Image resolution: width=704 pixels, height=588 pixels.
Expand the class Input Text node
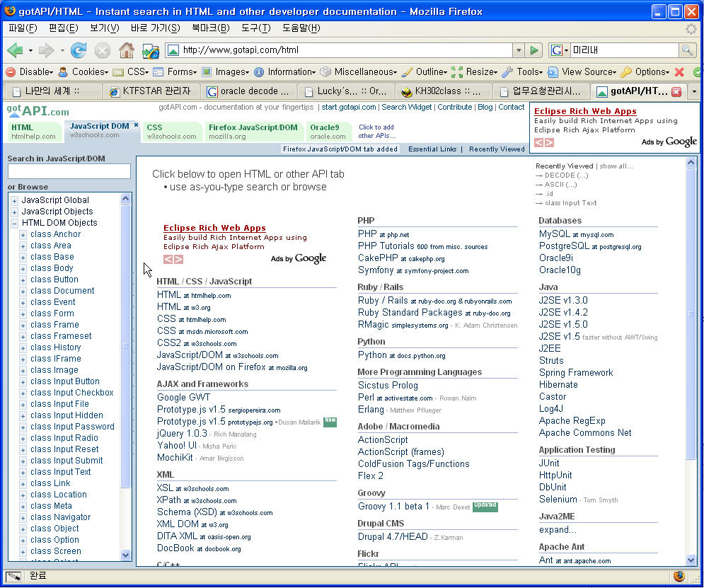click(23, 472)
